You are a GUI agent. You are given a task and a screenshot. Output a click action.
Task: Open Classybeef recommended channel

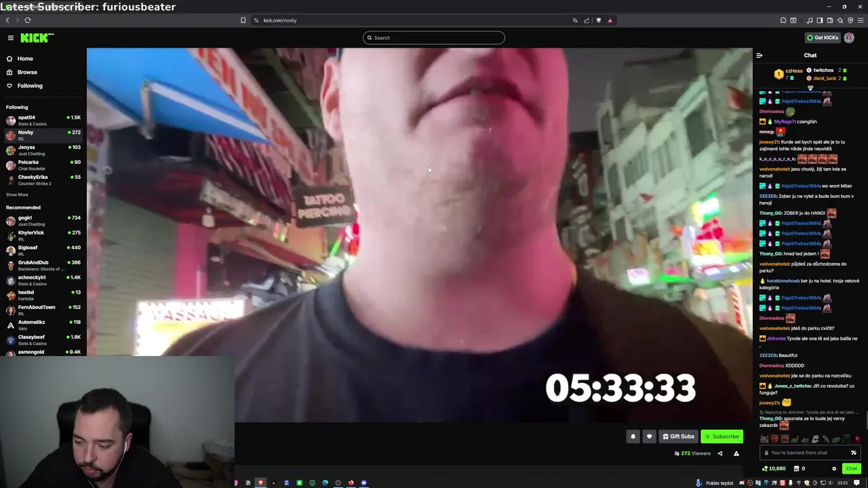(43, 340)
